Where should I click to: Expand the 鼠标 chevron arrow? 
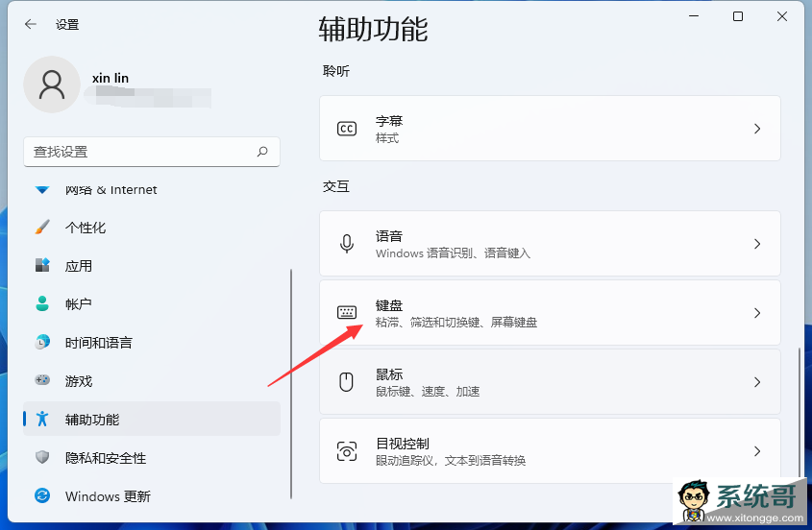click(757, 382)
